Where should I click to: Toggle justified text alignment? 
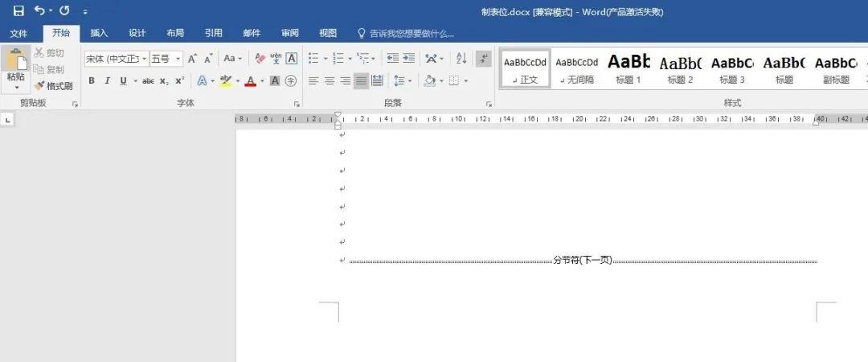(362, 81)
